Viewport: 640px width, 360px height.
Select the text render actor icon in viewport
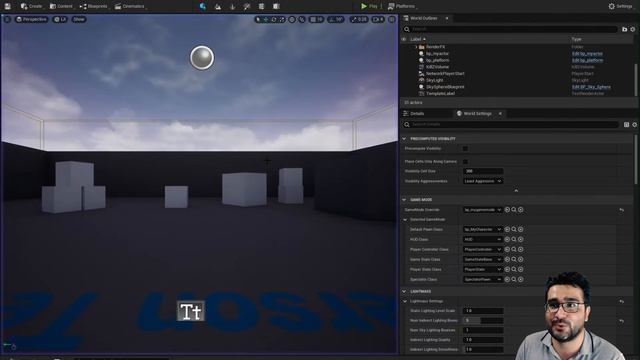tap(191, 311)
